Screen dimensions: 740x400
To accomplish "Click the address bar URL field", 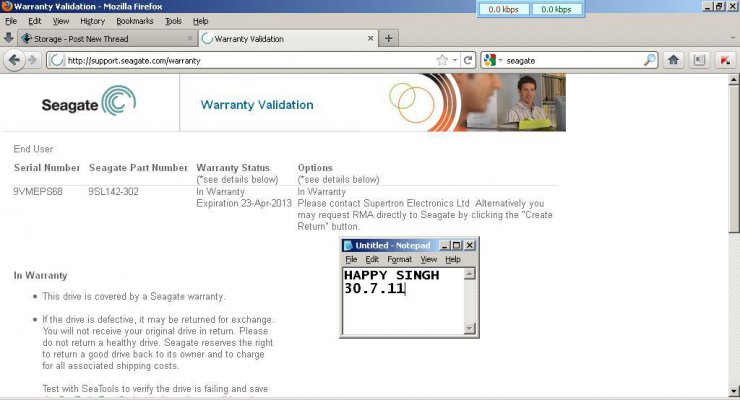I will tap(250, 60).
